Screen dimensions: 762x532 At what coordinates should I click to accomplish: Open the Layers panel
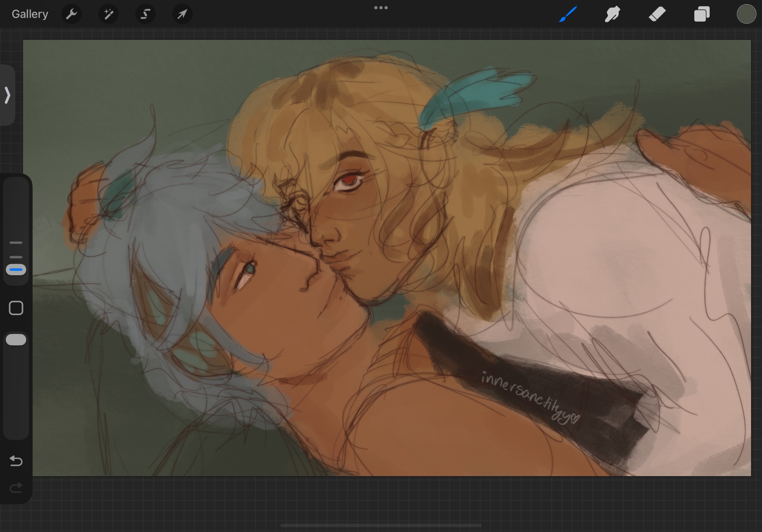click(x=701, y=14)
